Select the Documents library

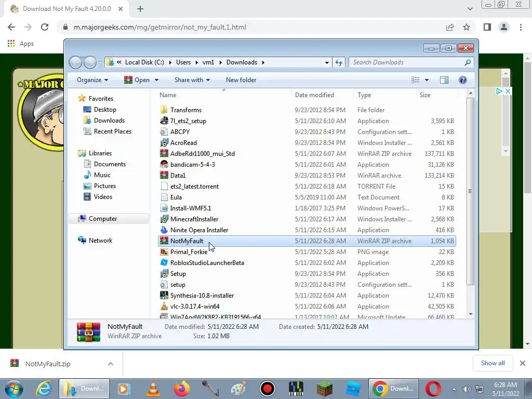(110, 164)
